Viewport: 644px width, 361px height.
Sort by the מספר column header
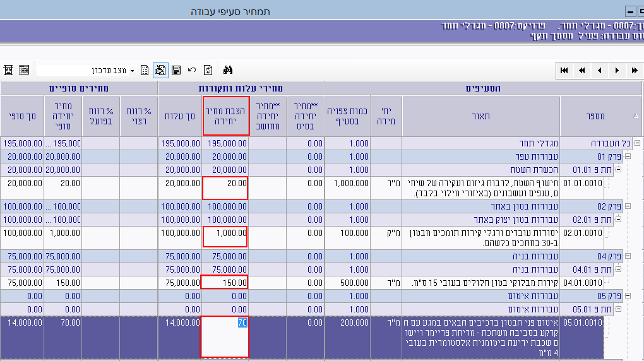(595, 115)
